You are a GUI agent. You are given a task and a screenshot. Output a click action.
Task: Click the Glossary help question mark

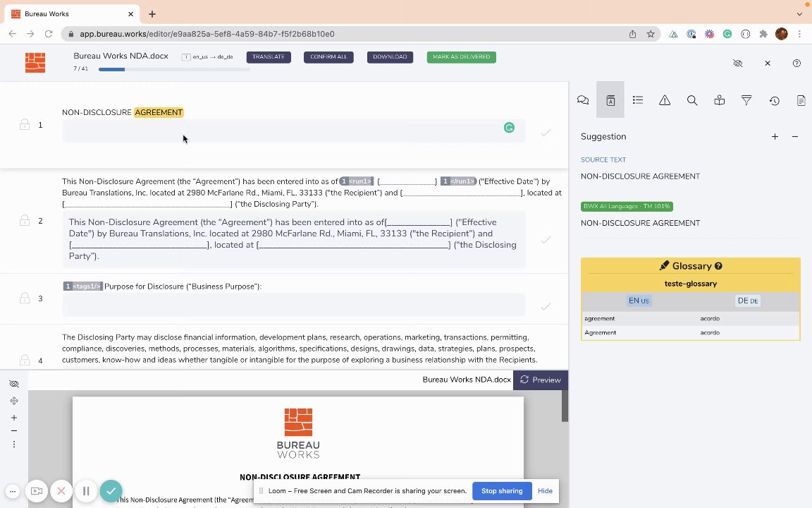coord(718,266)
